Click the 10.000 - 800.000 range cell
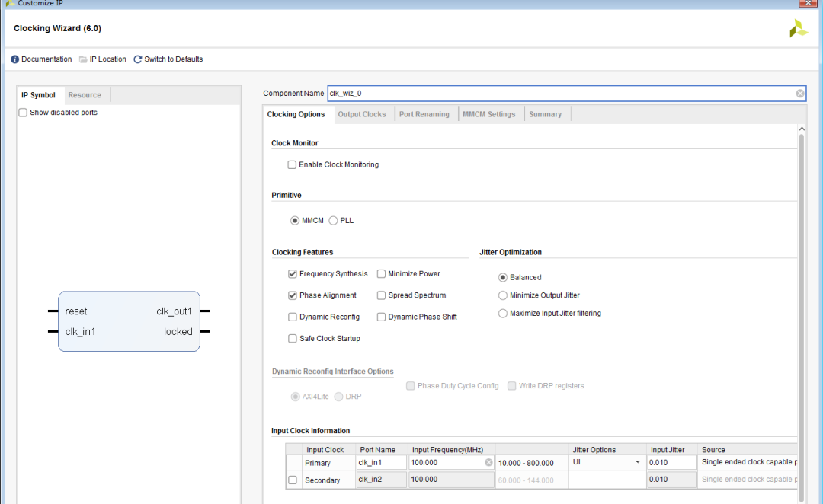 pos(533,463)
